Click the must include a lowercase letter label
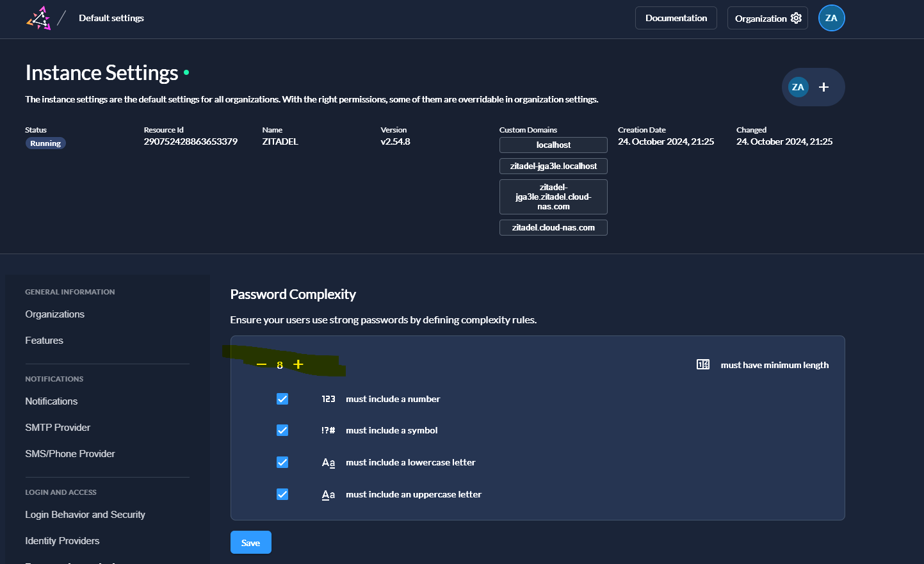924x564 pixels. (x=410, y=462)
